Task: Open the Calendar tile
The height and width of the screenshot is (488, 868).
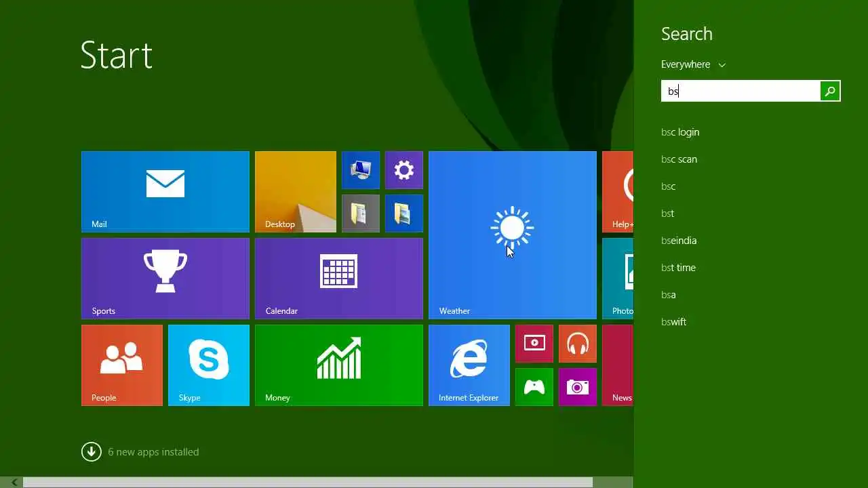Action: pyautogui.click(x=339, y=279)
